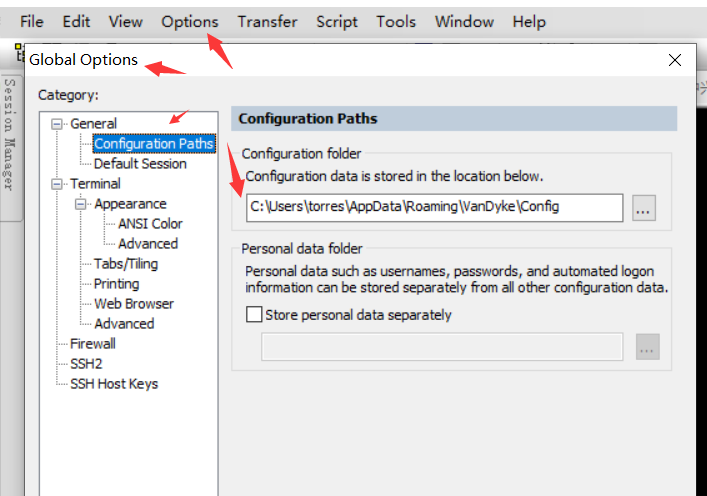
Task: Click the Configuration folder path field
Action: pyautogui.click(x=434, y=207)
